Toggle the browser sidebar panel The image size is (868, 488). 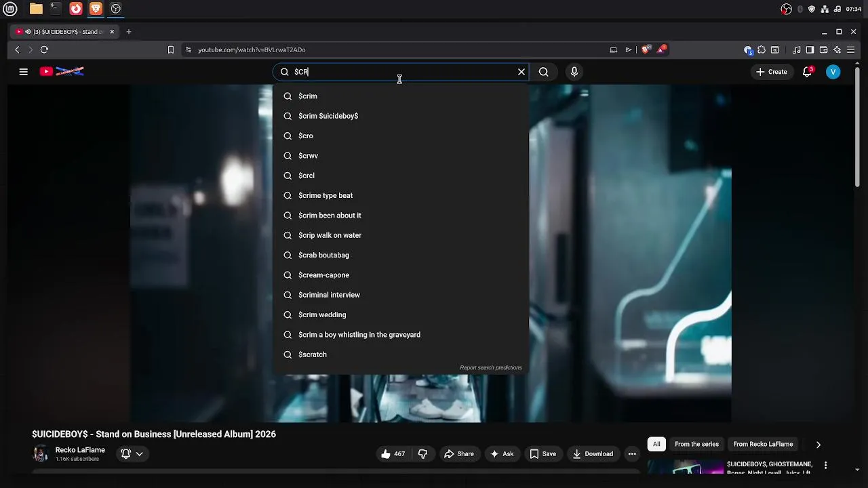point(810,49)
